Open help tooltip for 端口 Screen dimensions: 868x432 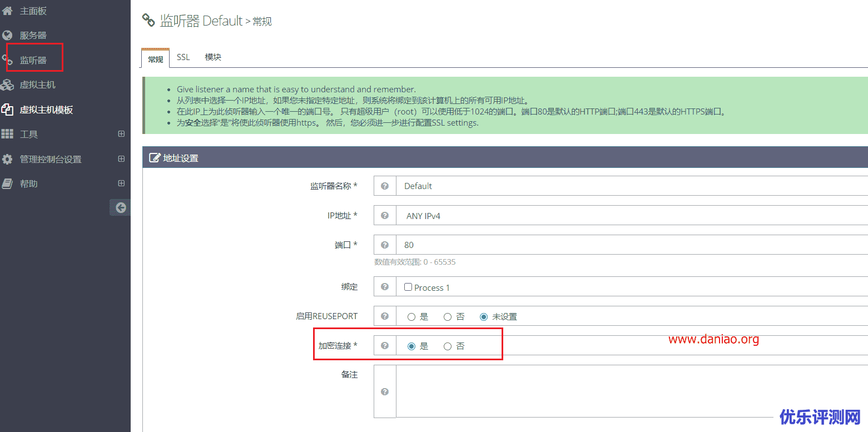pyautogui.click(x=384, y=245)
